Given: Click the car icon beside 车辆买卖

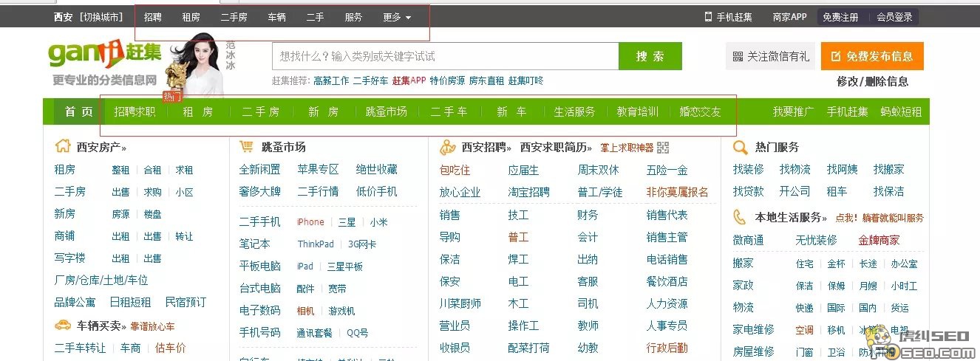Looking at the screenshot, I should pyautogui.click(x=63, y=325).
